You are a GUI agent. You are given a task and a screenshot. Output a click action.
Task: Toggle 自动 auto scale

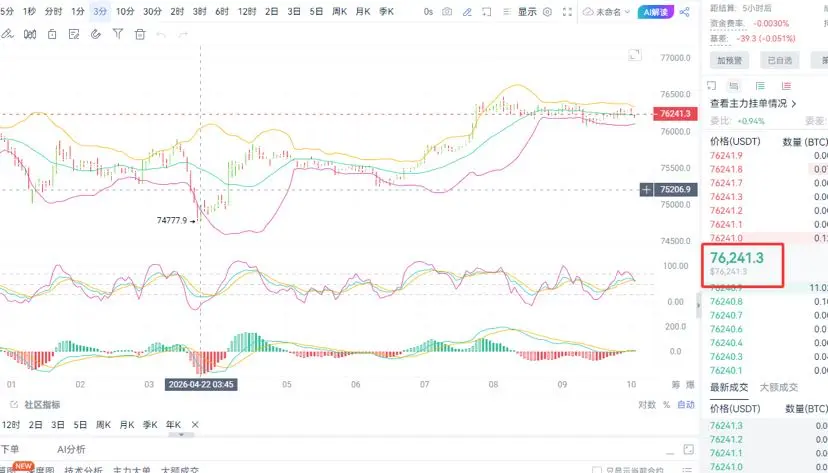[686, 404]
